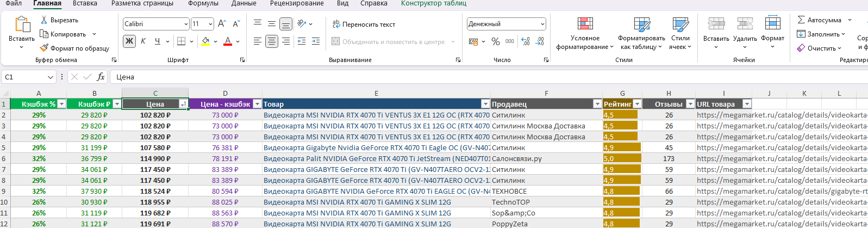Click the text orientation icon

click(302, 24)
